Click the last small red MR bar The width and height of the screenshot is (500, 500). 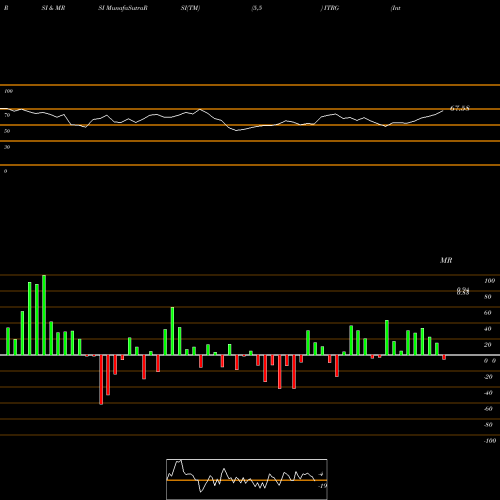click(444, 357)
